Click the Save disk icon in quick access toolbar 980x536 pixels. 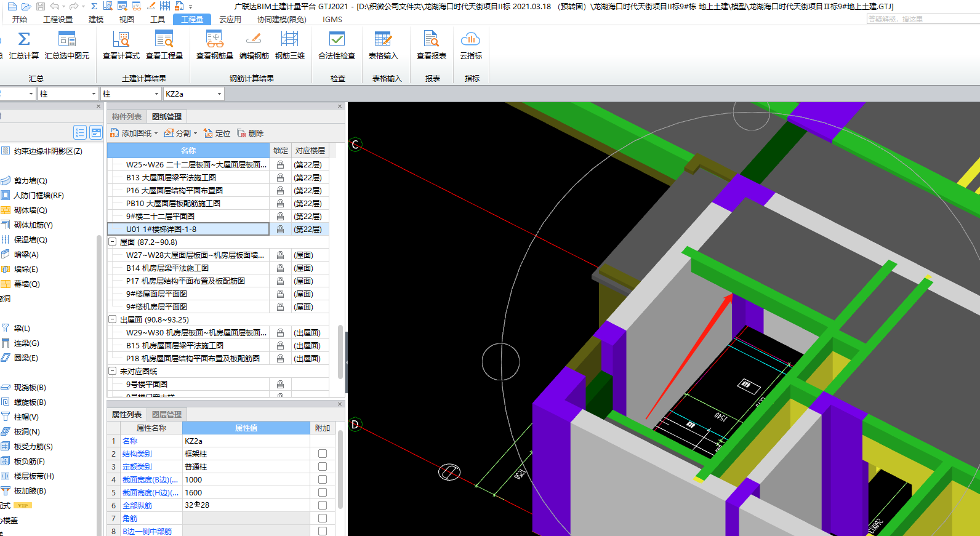41,6
